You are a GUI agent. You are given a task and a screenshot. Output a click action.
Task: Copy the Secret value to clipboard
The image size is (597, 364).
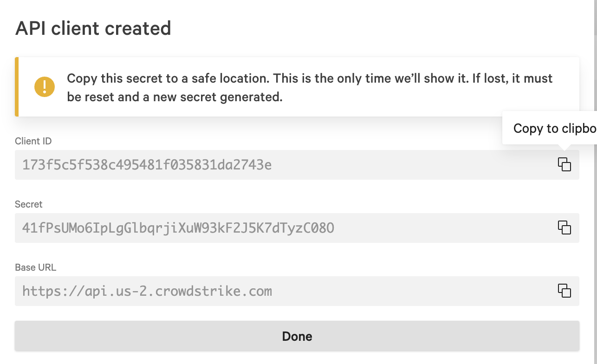tap(564, 227)
